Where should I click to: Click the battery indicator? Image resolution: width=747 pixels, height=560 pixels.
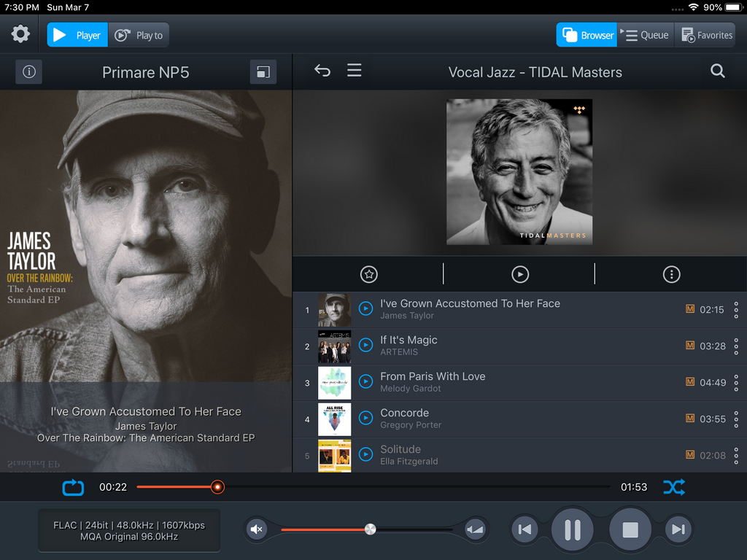pyautogui.click(x=734, y=7)
